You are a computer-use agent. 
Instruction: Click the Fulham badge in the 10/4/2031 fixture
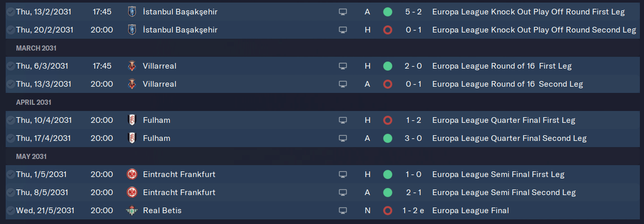pyautogui.click(x=132, y=120)
